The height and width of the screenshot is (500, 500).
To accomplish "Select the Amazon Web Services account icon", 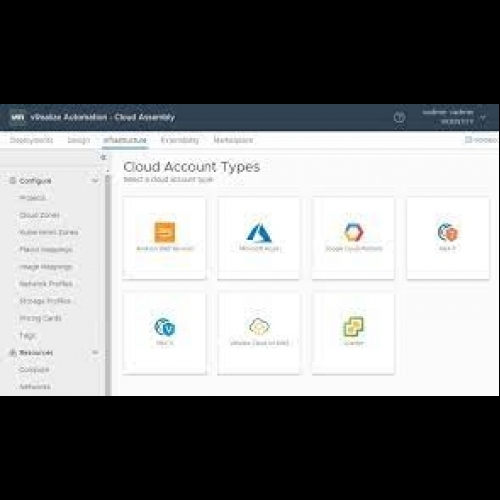I will click(x=165, y=232).
